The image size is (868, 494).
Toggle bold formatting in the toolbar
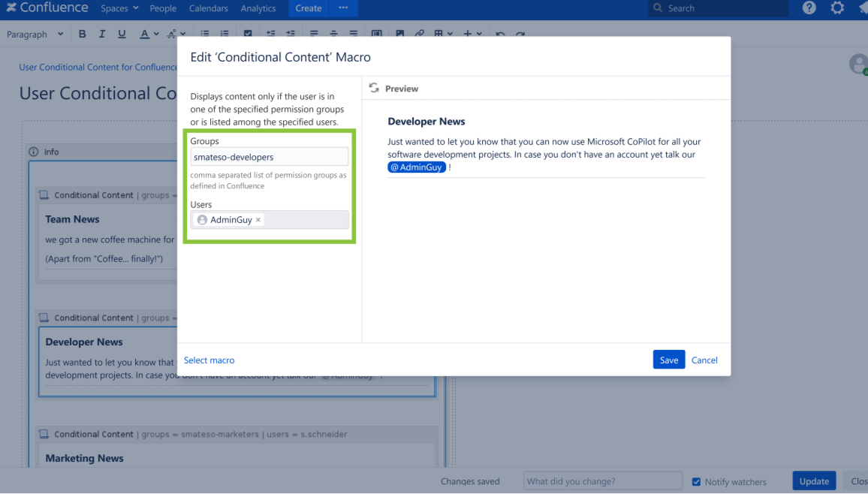(82, 34)
